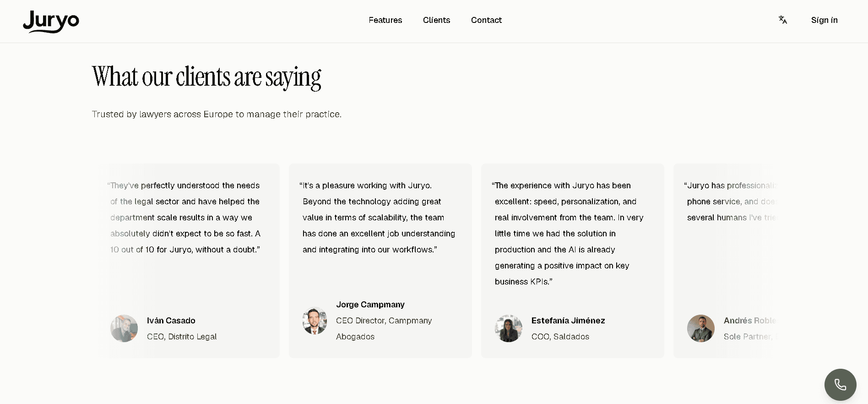Open the Features menu item
Screen dimensions: 868x404
385,20
